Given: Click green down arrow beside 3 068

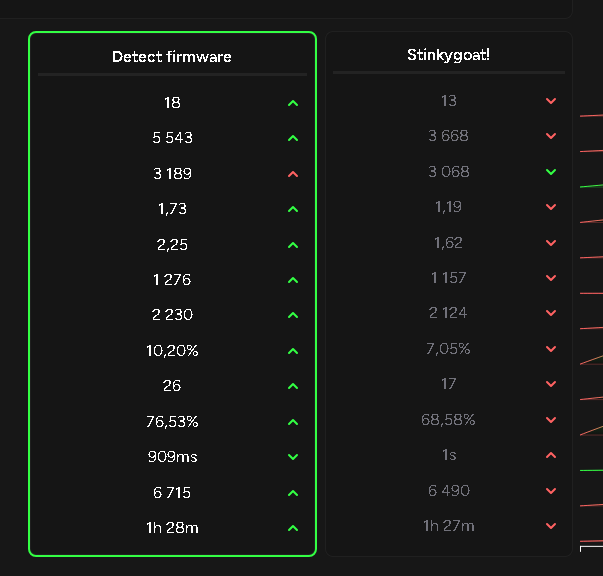Looking at the screenshot, I should 551,172.
